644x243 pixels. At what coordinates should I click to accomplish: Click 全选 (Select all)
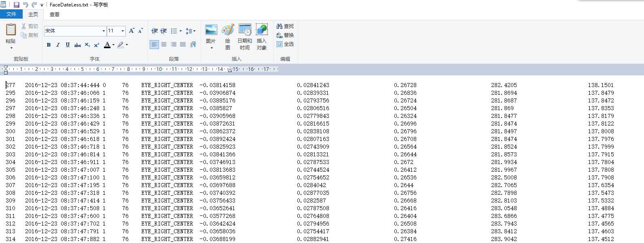click(285, 44)
